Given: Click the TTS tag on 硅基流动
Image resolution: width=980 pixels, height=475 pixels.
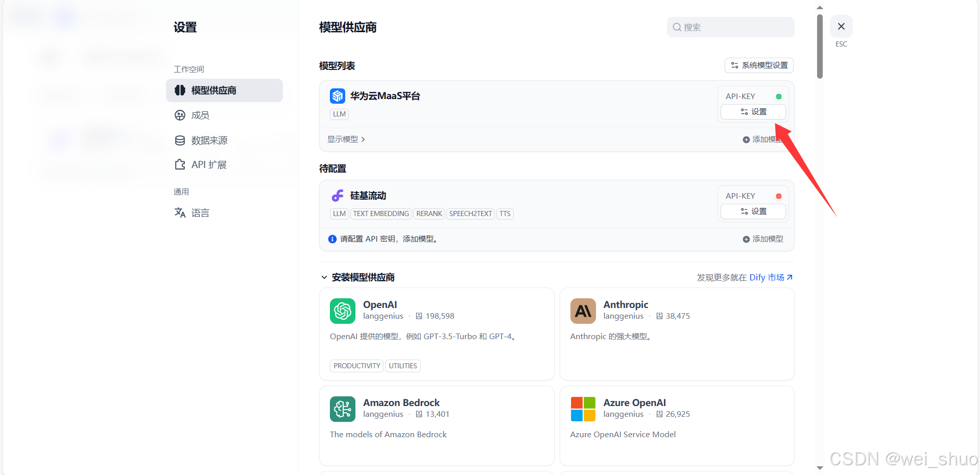Looking at the screenshot, I should (x=505, y=214).
